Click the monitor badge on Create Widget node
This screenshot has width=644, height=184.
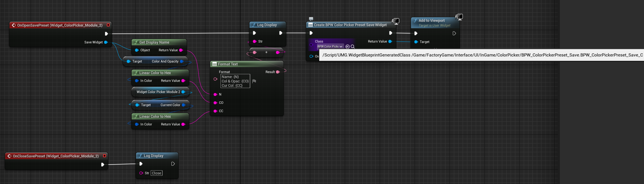(x=396, y=21)
